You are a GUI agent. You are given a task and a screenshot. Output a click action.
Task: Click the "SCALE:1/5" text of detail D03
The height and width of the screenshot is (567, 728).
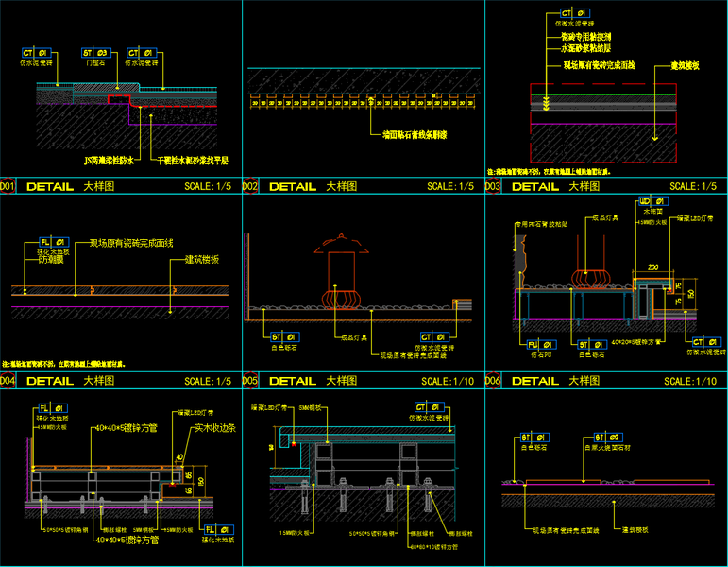click(x=693, y=186)
